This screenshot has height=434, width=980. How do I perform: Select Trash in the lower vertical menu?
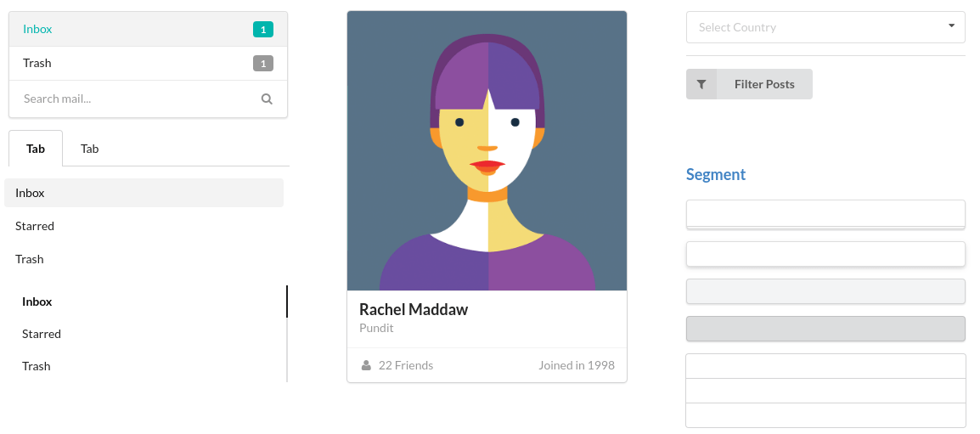pos(37,366)
